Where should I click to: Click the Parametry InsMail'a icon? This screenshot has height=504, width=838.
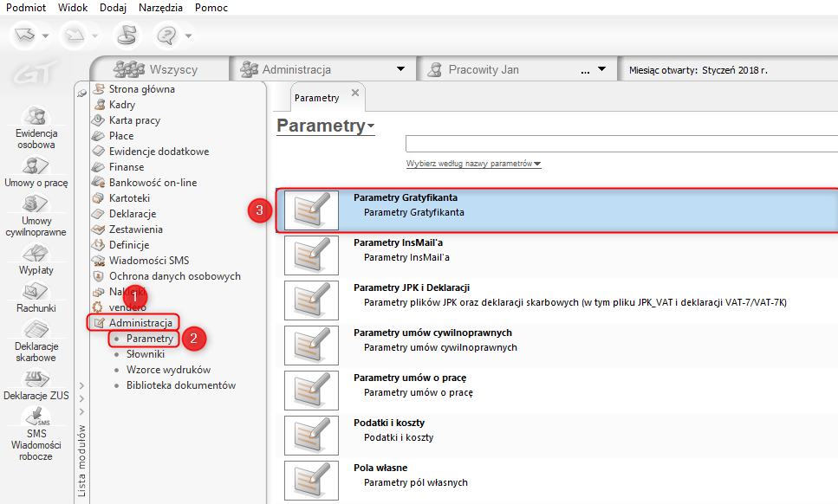tap(311, 255)
